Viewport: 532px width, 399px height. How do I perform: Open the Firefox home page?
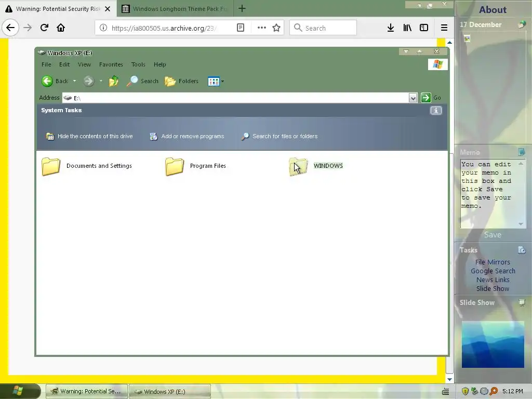61,28
